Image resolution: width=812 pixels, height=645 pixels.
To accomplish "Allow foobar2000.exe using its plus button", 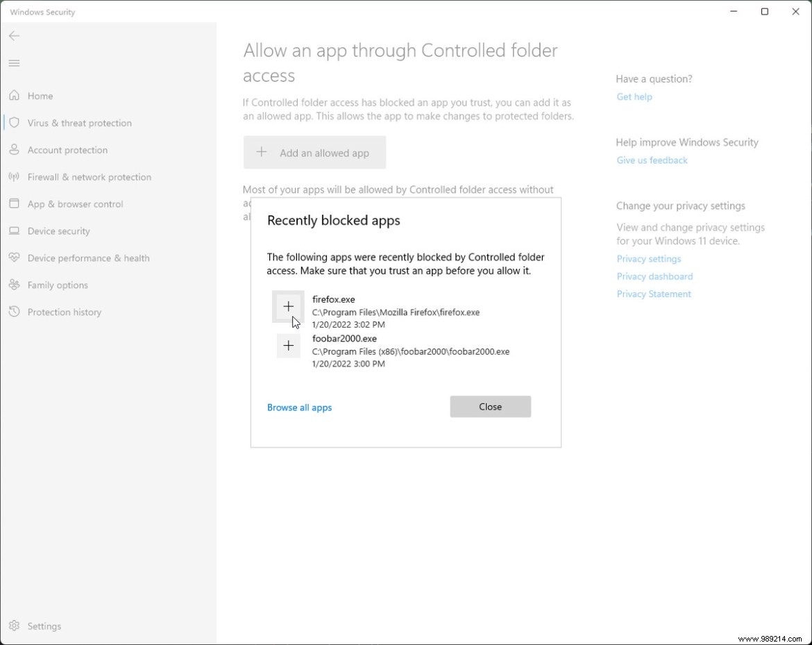I will 288,345.
